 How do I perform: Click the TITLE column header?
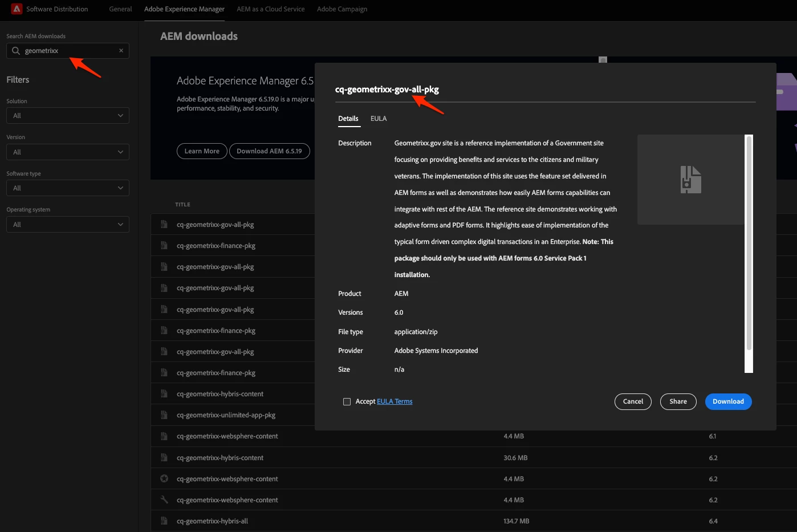(x=183, y=205)
